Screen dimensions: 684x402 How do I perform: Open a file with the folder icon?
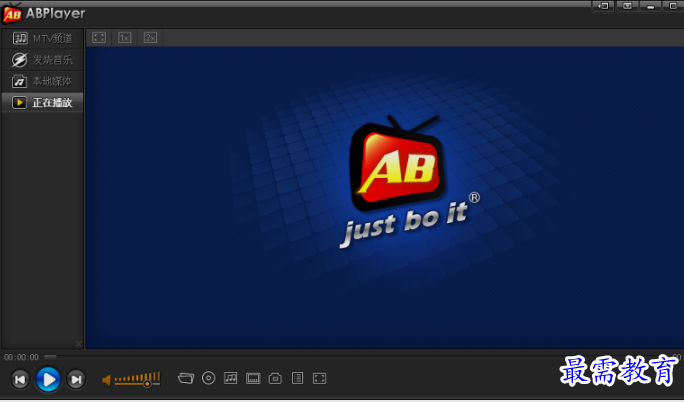point(186,378)
